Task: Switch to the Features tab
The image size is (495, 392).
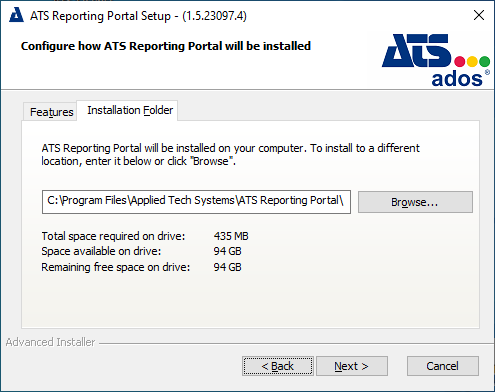Action: [x=51, y=112]
